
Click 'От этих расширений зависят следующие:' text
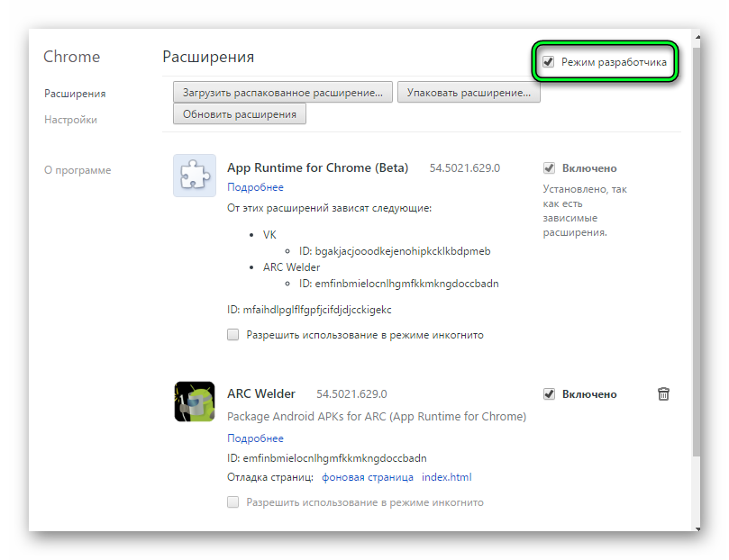click(x=329, y=208)
